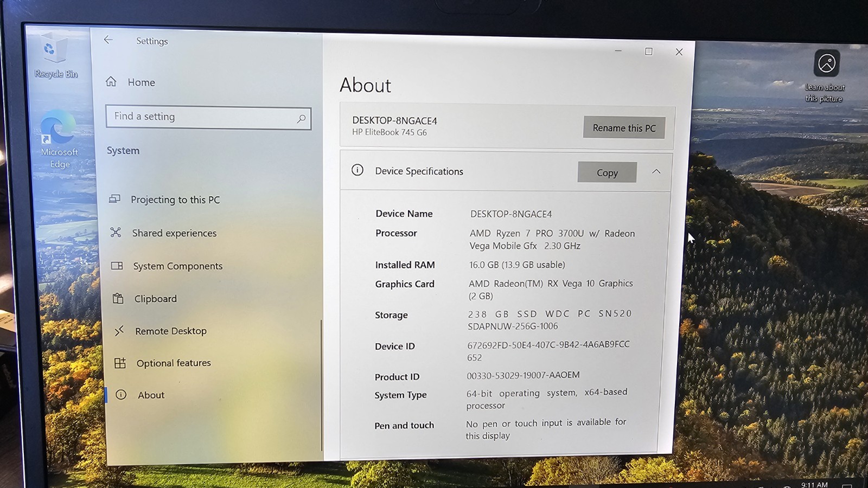This screenshot has height=488, width=868.
Task: Click the Learn about this picture icon
Action: coord(826,76)
